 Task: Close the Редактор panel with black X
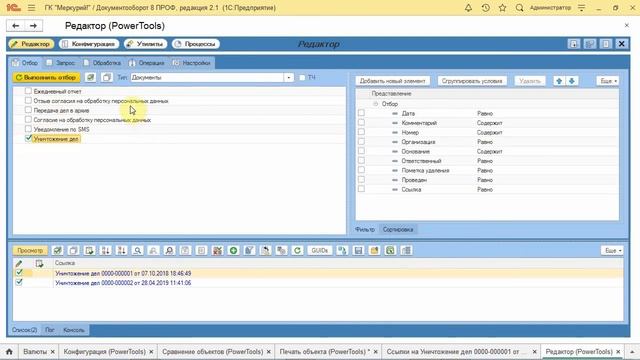[622, 44]
